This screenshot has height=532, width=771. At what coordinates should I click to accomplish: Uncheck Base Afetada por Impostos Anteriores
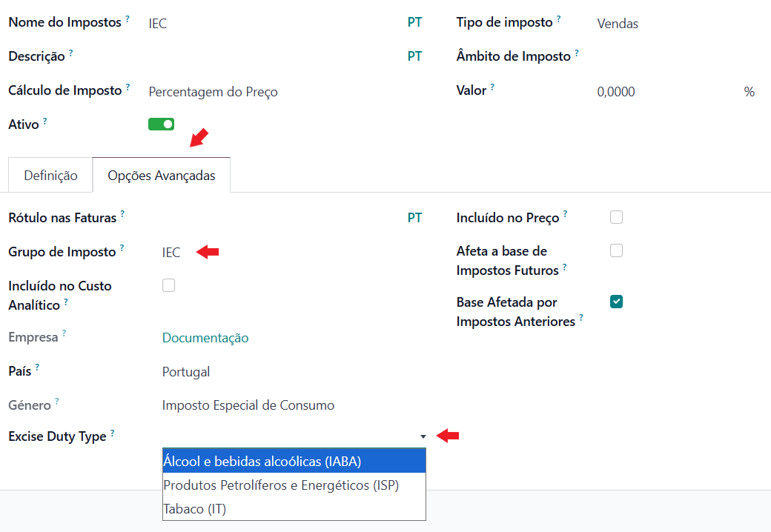616,302
